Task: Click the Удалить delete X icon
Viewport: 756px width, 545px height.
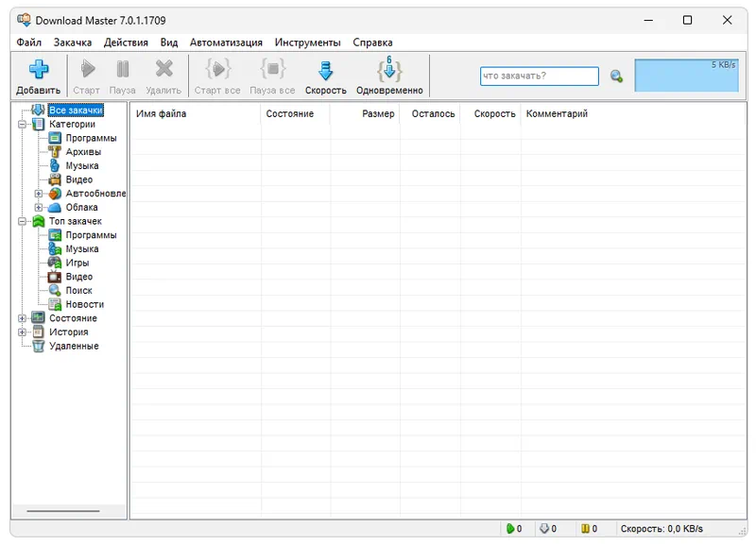Action: coord(163,68)
